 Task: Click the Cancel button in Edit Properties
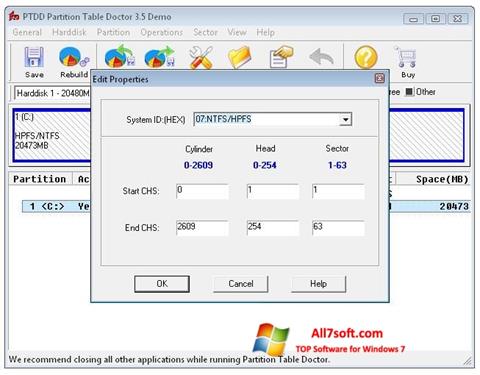coord(241,284)
